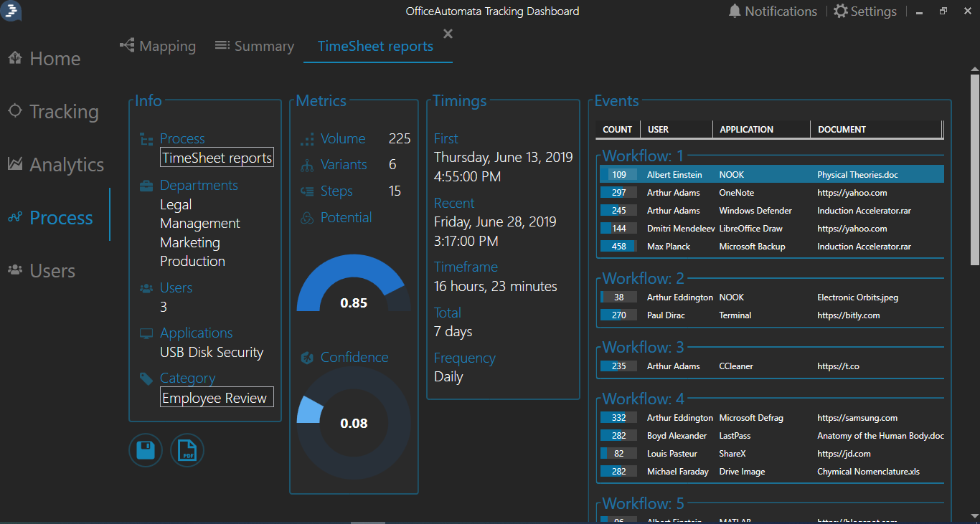Image resolution: width=980 pixels, height=524 pixels.
Task: Switch to the Summary tab
Action: (255, 46)
